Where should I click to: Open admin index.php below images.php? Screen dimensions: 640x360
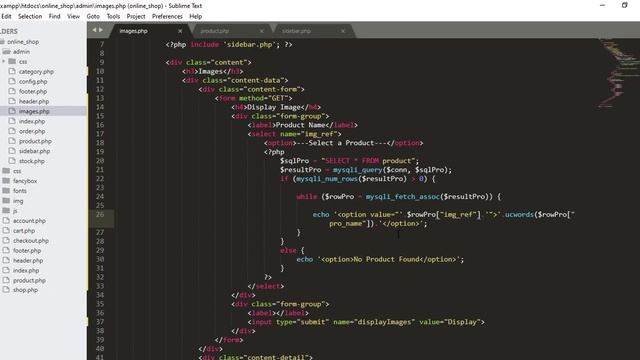tap(32, 121)
